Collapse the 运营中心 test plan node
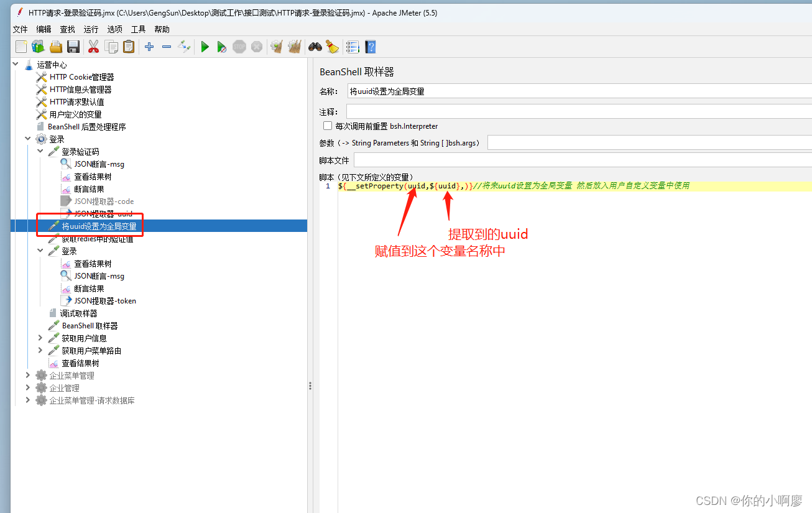812x513 pixels. 16,65
